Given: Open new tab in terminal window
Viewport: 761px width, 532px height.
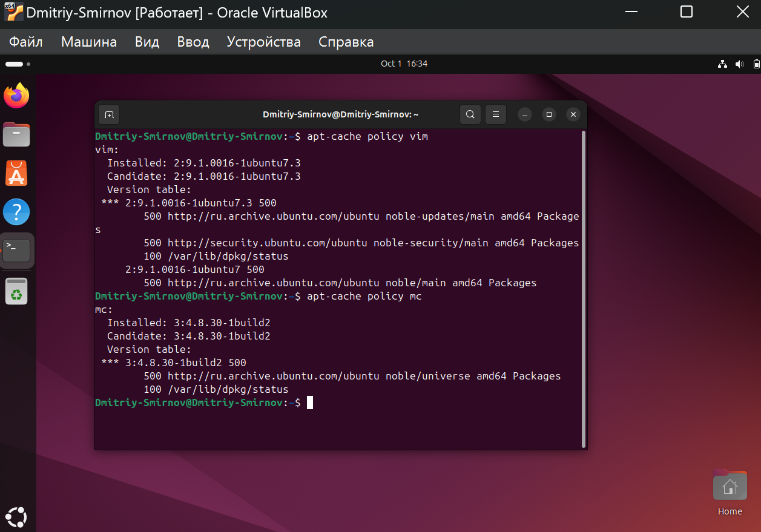Looking at the screenshot, I should tap(108, 114).
